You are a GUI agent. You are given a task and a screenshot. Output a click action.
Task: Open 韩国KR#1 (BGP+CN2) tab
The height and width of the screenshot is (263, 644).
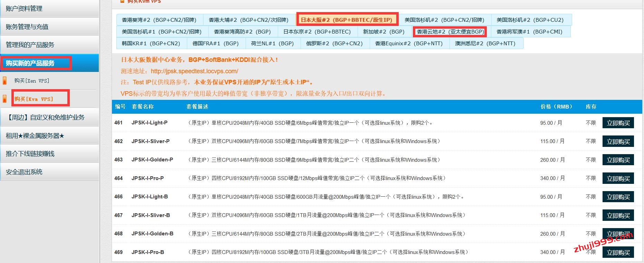coord(151,44)
